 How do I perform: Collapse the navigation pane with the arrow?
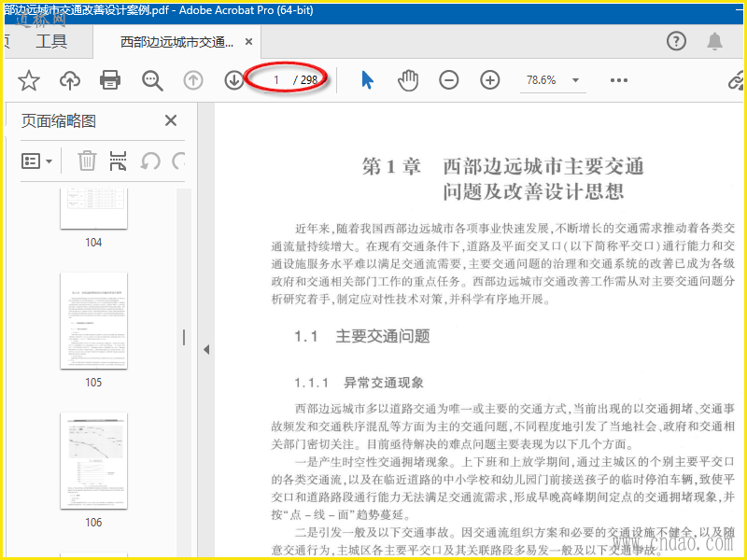click(x=206, y=349)
